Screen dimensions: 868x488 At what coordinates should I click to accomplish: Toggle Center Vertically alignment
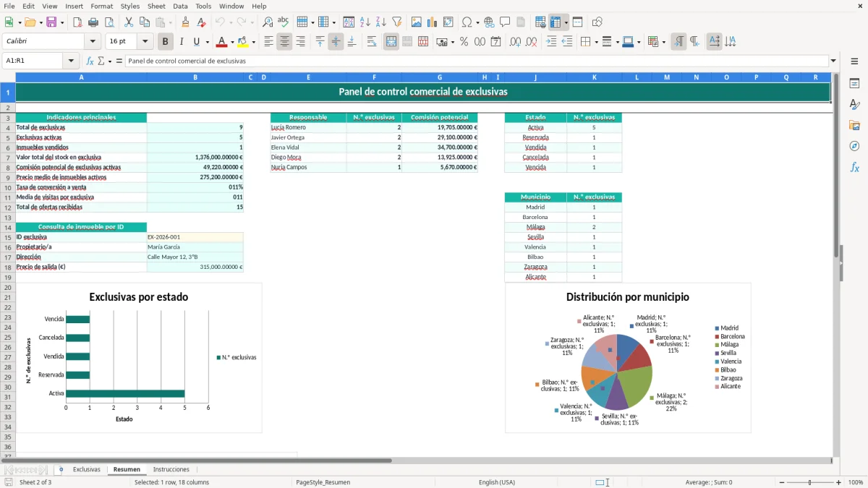[x=336, y=42]
